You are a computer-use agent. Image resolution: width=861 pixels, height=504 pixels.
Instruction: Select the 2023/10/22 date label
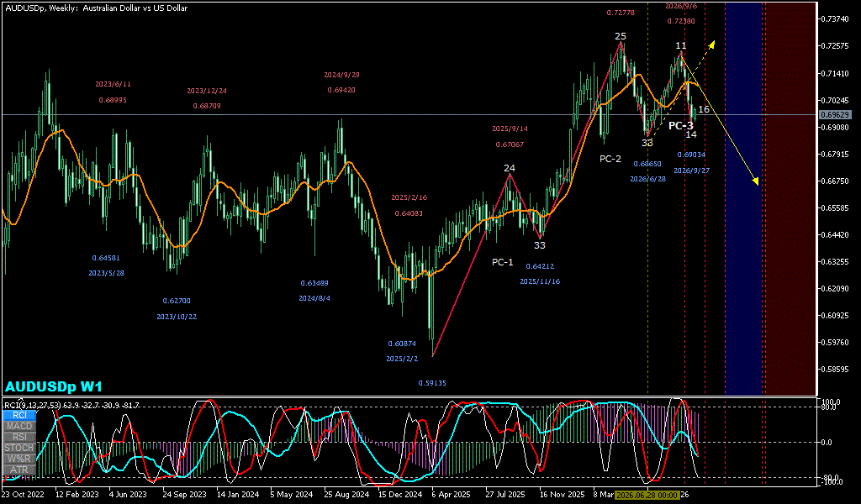(x=177, y=317)
